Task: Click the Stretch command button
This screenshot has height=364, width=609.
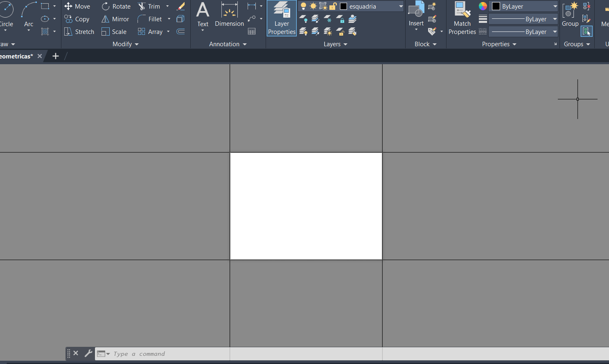Action: (x=79, y=31)
